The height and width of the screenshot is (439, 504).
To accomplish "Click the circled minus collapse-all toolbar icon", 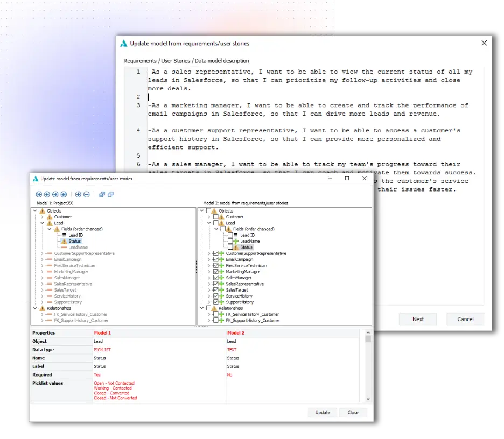I will (87, 194).
